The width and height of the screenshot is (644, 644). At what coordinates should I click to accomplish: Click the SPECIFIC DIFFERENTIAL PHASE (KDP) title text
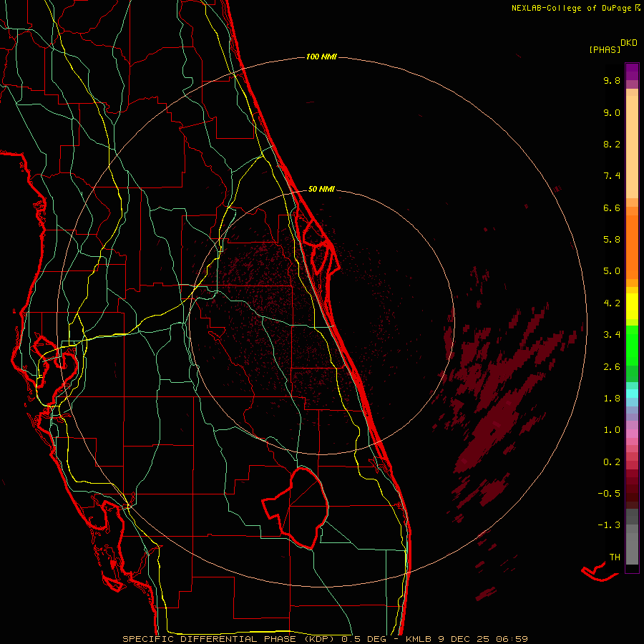coord(230,639)
